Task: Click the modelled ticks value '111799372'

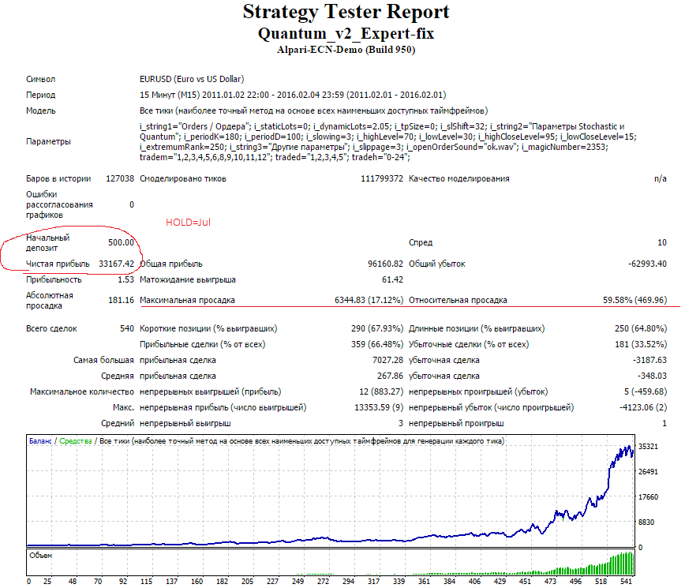Action: coord(382,178)
